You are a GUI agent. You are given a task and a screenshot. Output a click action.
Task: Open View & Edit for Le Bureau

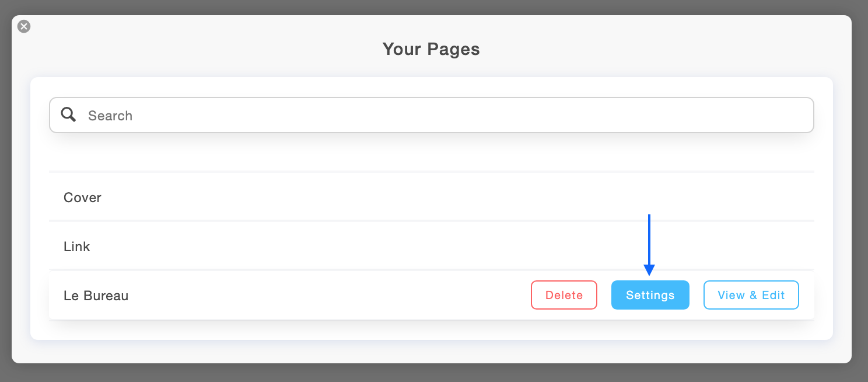[x=751, y=295]
